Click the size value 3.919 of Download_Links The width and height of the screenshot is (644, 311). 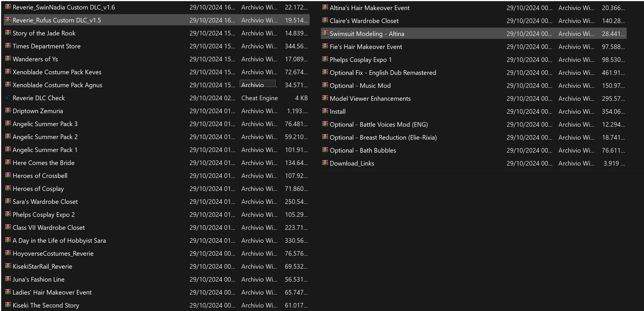tap(614, 163)
